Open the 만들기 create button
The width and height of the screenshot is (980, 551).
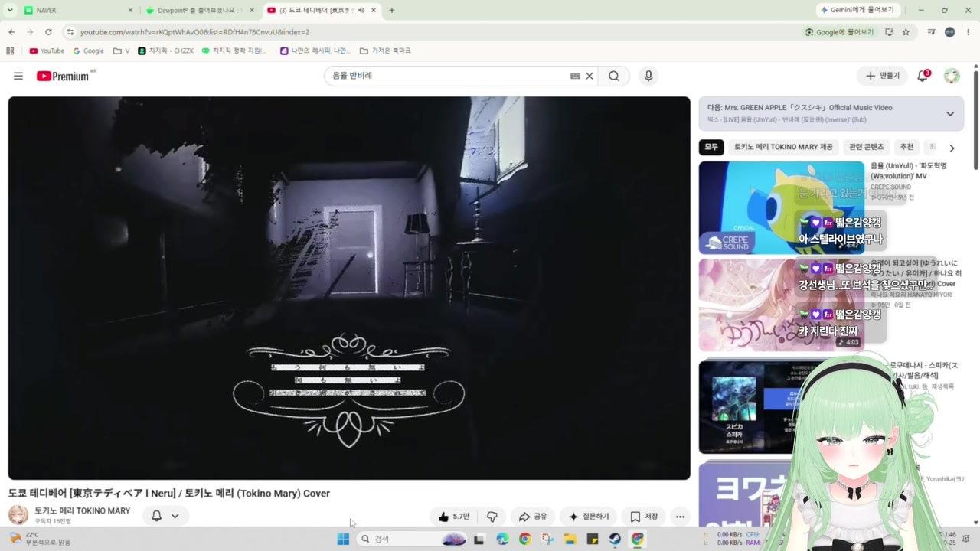pyautogui.click(x=882, y=76)
